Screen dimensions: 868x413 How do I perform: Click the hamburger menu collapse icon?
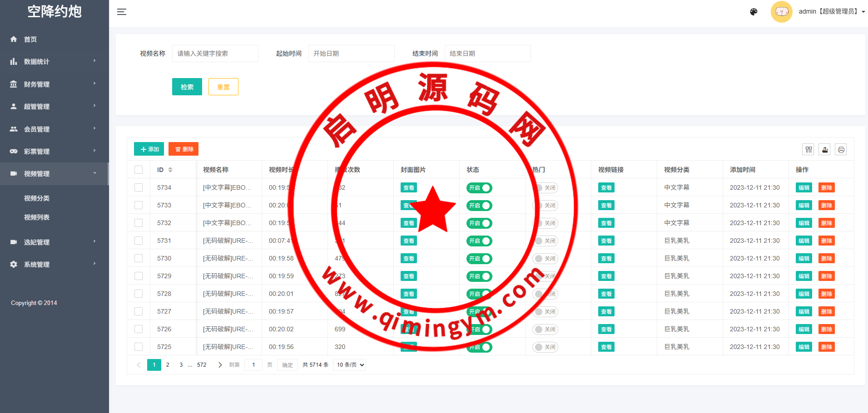click(121, 12)
